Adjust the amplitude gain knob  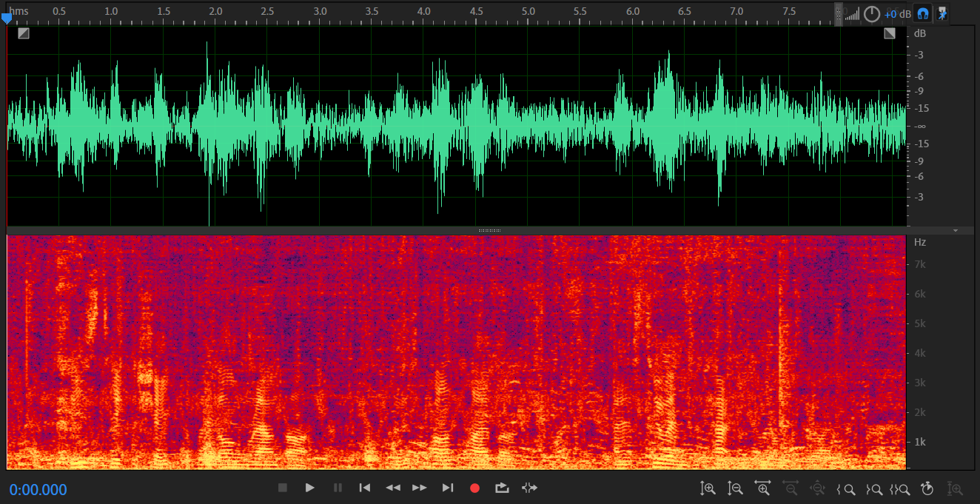point(872,14)
